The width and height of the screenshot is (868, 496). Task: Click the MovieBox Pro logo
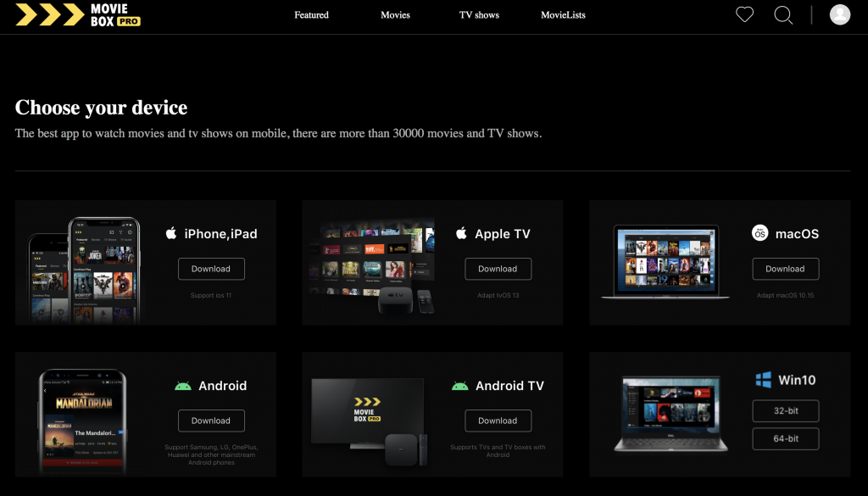[78, 14]
